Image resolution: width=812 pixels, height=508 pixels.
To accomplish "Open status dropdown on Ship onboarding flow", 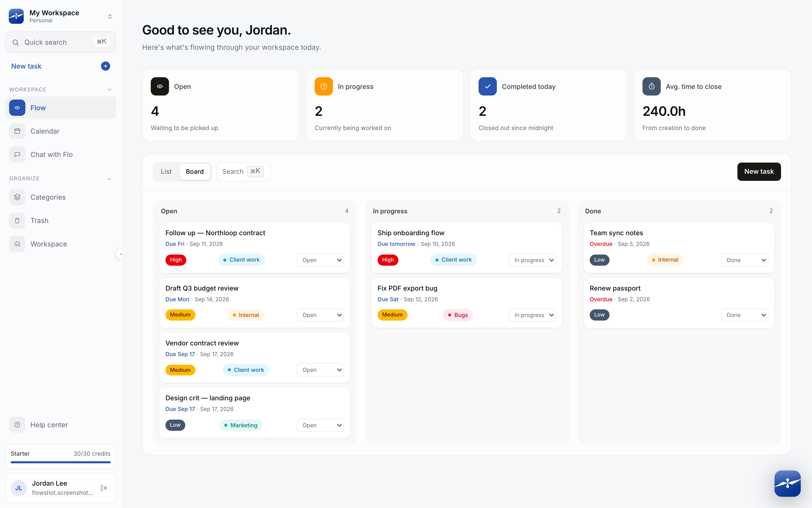I will [533, 260].
